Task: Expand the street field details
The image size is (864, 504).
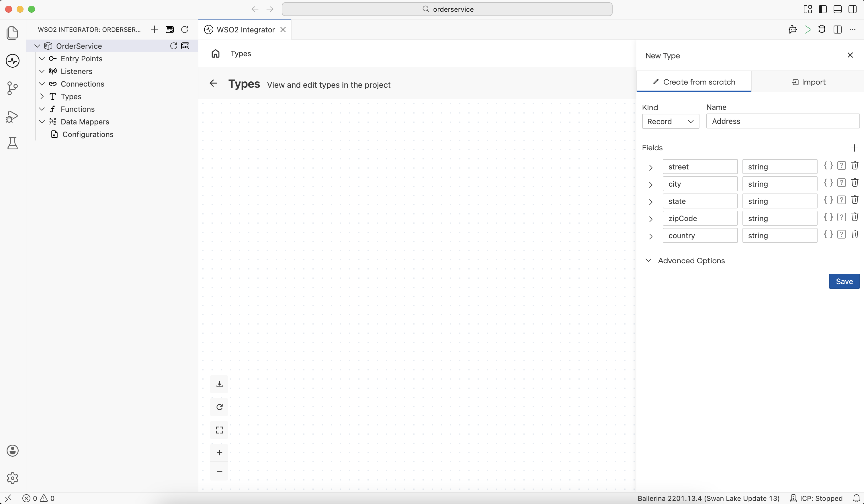Action: click(650, 168)
